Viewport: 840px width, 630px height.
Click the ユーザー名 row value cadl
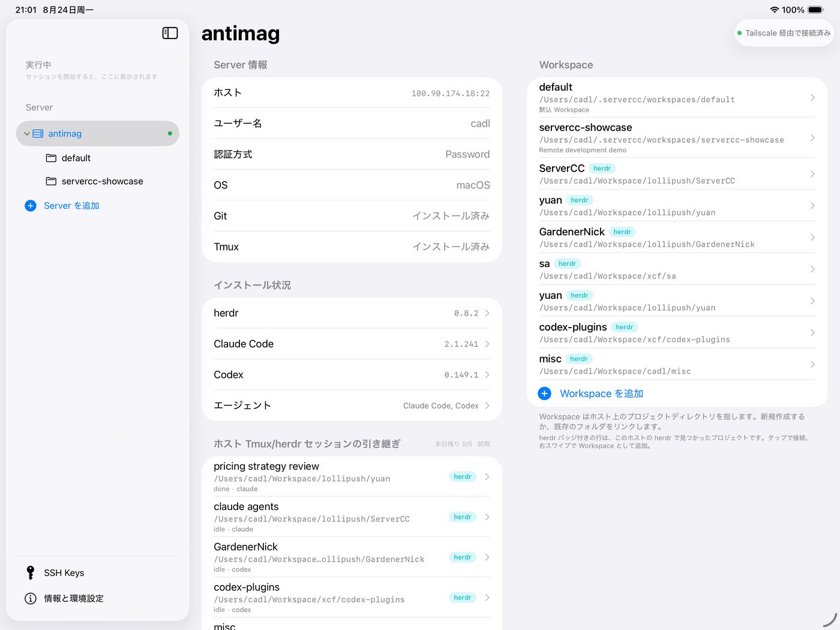(480, 124)
